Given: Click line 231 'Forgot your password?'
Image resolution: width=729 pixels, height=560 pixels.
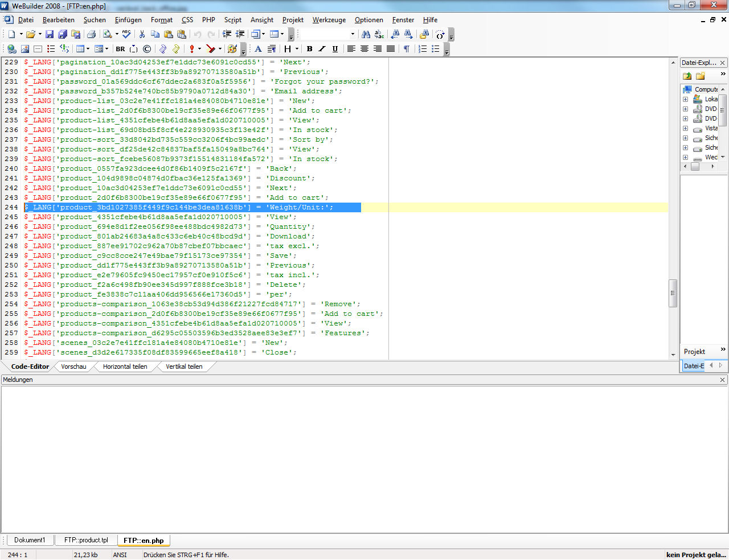Looking at the screenshot, I should (201, 81).
